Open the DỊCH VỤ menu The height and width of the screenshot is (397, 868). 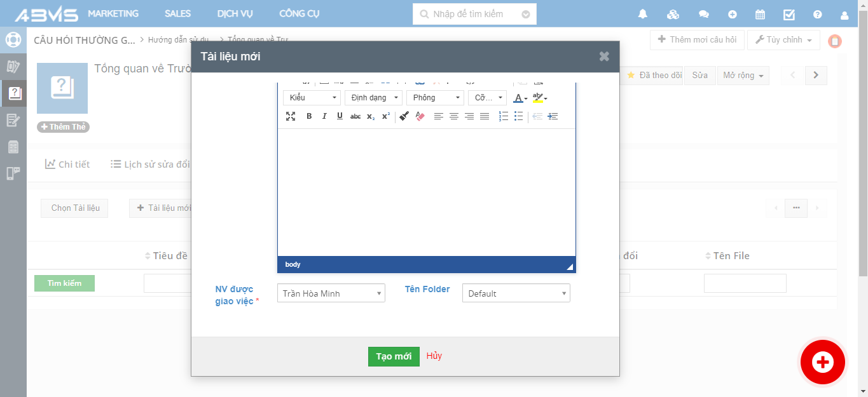coord(235,13)
